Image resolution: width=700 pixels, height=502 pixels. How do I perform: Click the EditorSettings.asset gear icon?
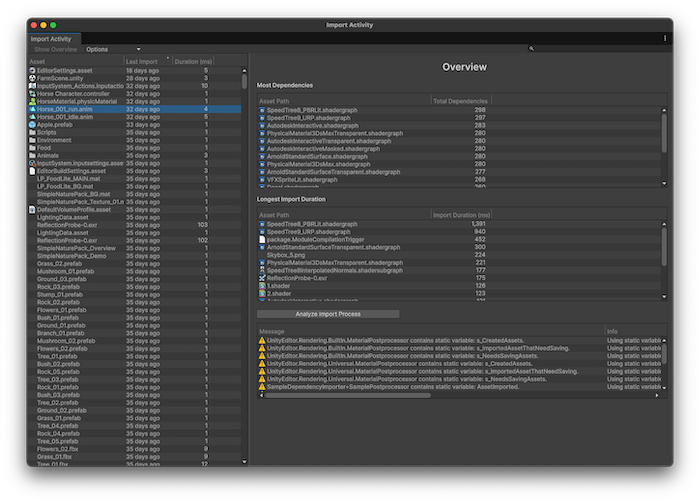(x=32, y=71)
